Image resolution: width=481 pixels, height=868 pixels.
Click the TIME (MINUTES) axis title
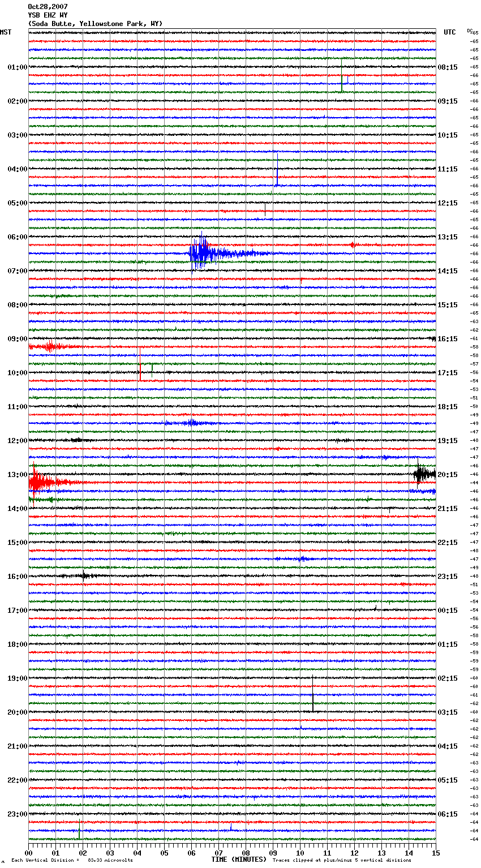pyautogui.click(x=239, y=860)
